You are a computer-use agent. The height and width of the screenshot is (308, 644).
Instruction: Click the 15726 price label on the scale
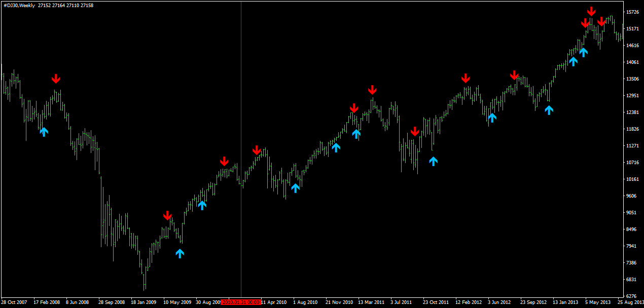point(633,12)
